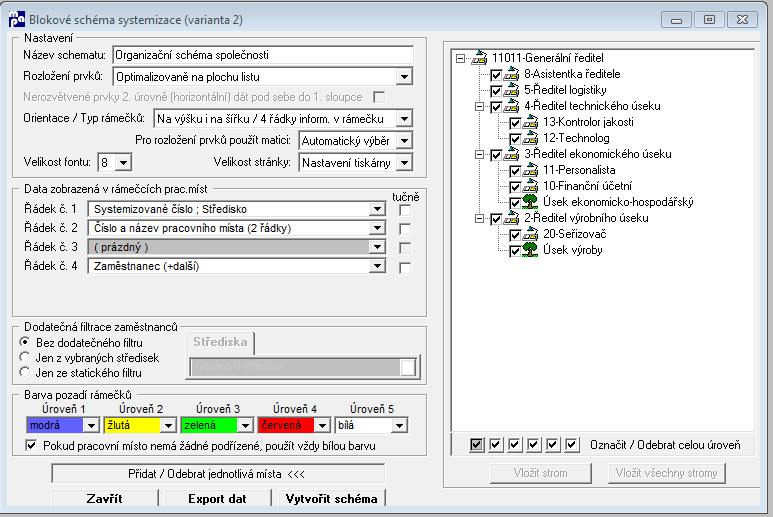773x517 pixels.
Task: Click the Seřizovač position icon
Action: pos(530,234)
